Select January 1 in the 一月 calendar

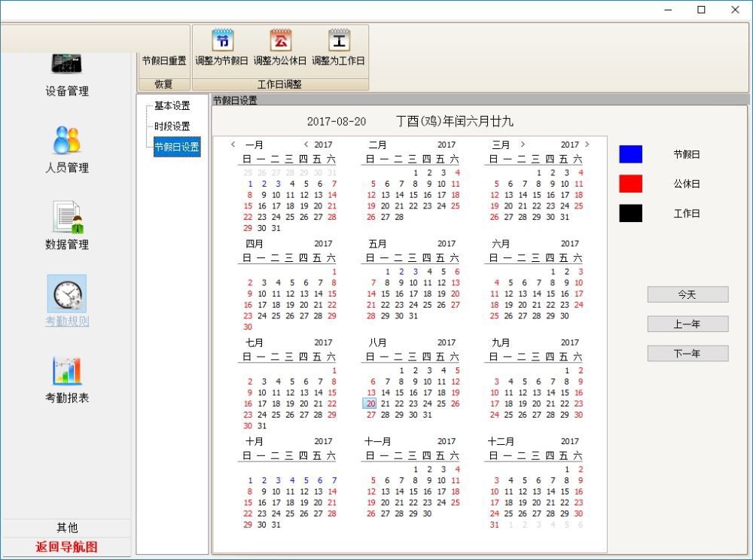click(x=250, y=184)
